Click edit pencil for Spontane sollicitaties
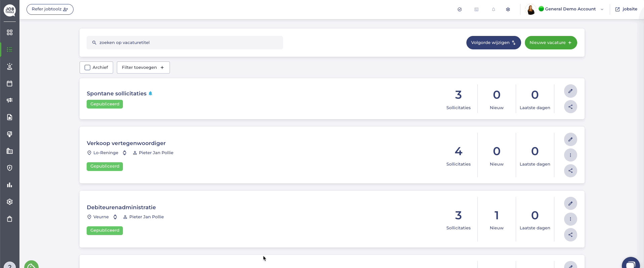Viewport: 644px width, 268px height. pos(570,91)
